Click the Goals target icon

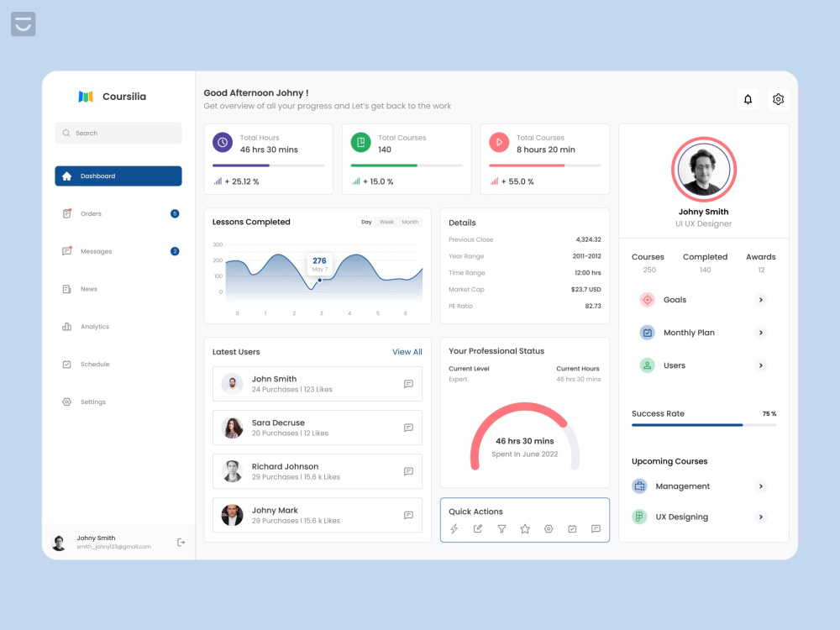click(x=647, y=300)
